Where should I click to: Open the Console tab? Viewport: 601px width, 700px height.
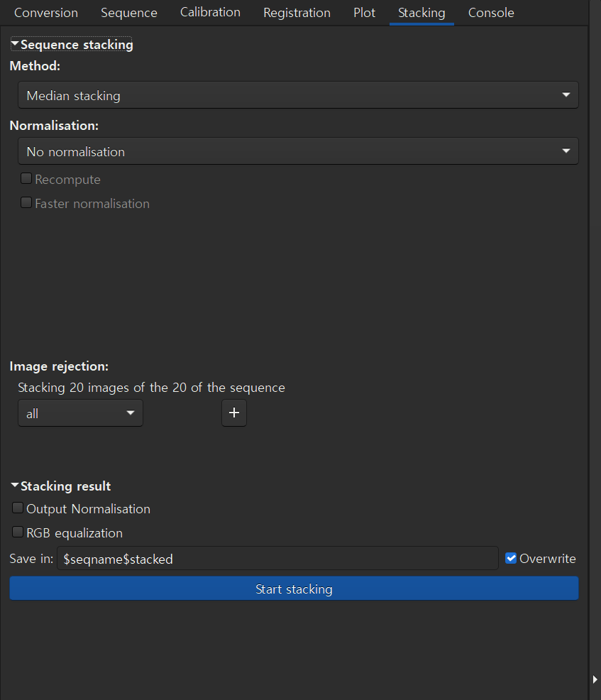(x=491, y=12)
